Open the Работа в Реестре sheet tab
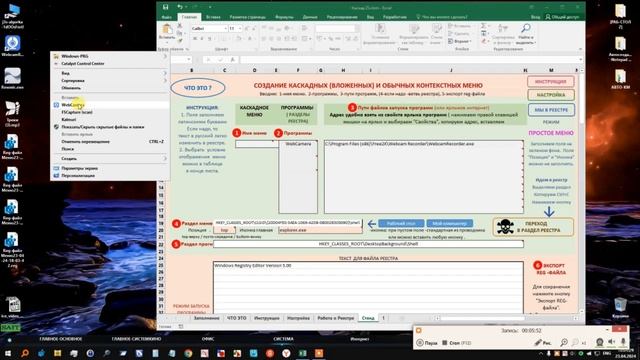 click(336, 318)
